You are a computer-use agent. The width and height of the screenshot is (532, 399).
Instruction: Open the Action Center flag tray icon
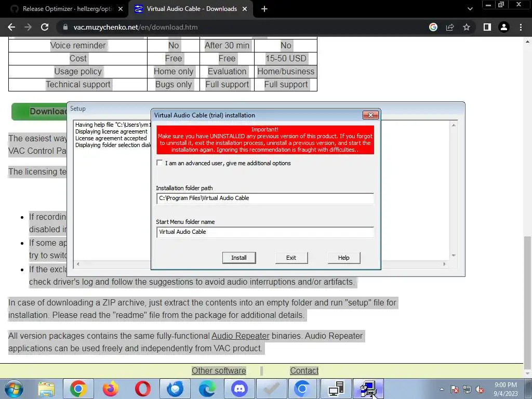[x=455, y=390]
